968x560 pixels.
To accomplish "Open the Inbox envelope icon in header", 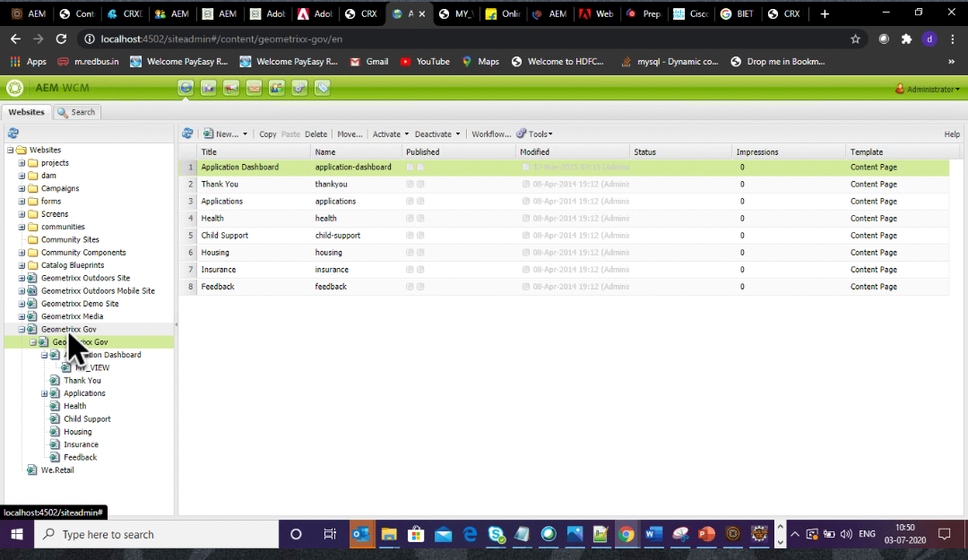I will [x=255, y=88].
